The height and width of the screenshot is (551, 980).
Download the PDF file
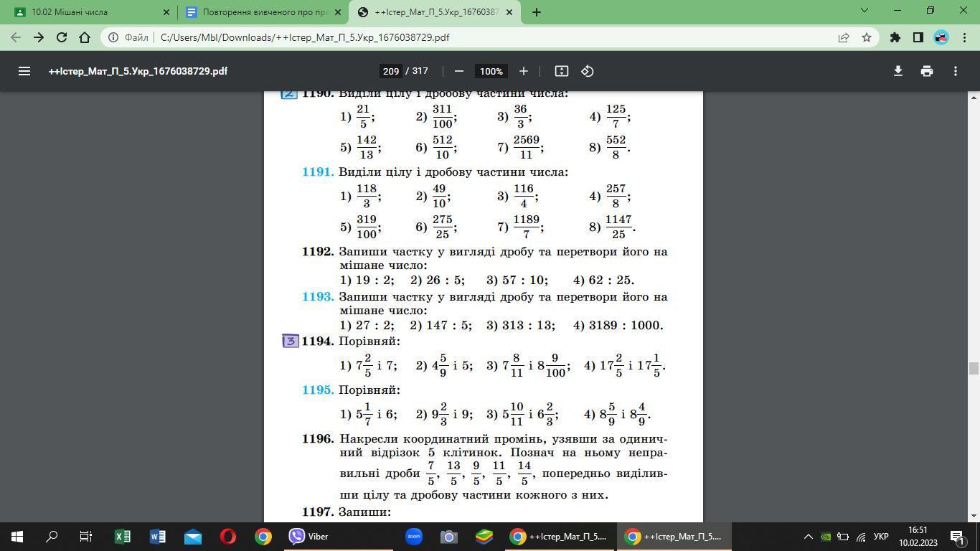point(897,71)
